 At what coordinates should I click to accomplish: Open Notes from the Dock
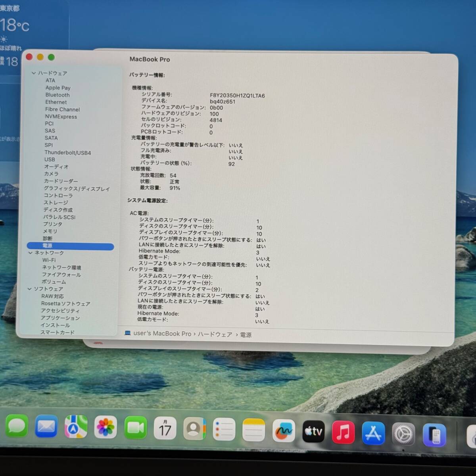(x=253, y=429)
